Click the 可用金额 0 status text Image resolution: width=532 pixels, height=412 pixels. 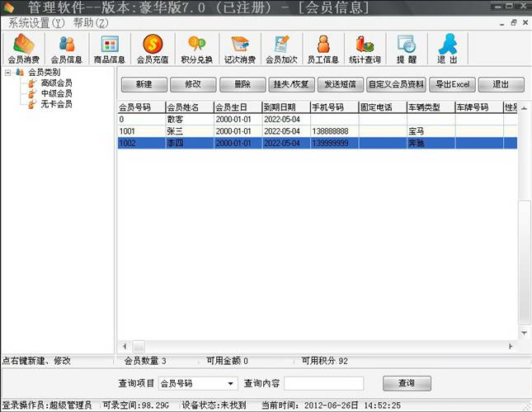tap(227, 361)
